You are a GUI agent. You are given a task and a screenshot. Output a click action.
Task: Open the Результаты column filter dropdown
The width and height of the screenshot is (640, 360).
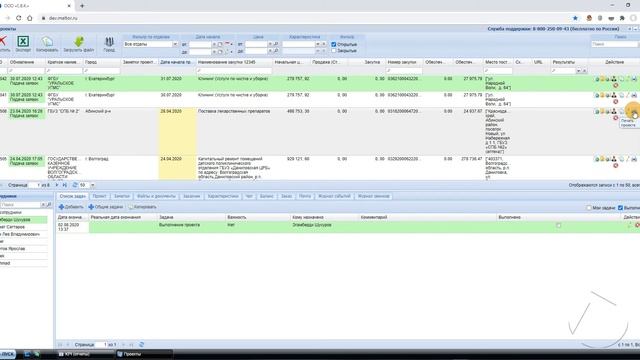(x=578, y=71)
